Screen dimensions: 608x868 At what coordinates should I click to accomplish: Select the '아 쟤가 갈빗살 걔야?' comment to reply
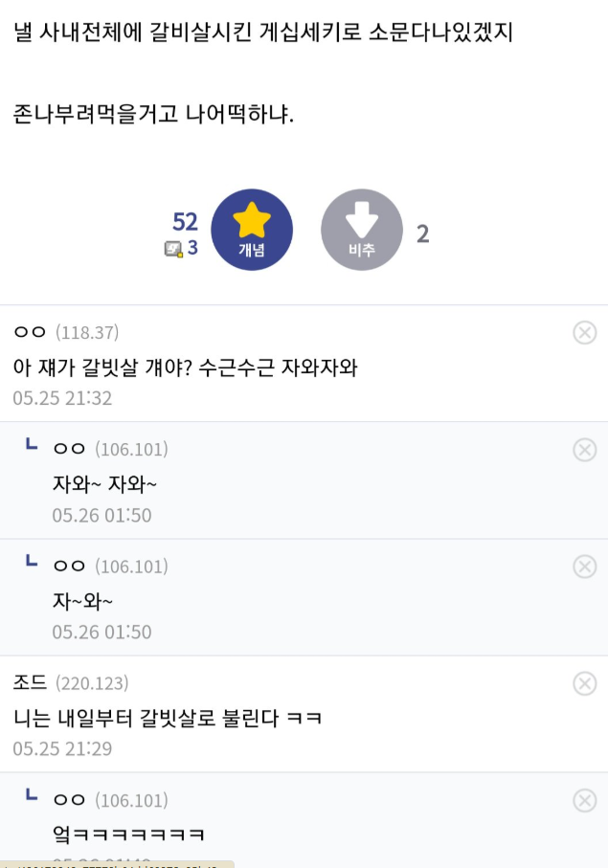(186, 367)
